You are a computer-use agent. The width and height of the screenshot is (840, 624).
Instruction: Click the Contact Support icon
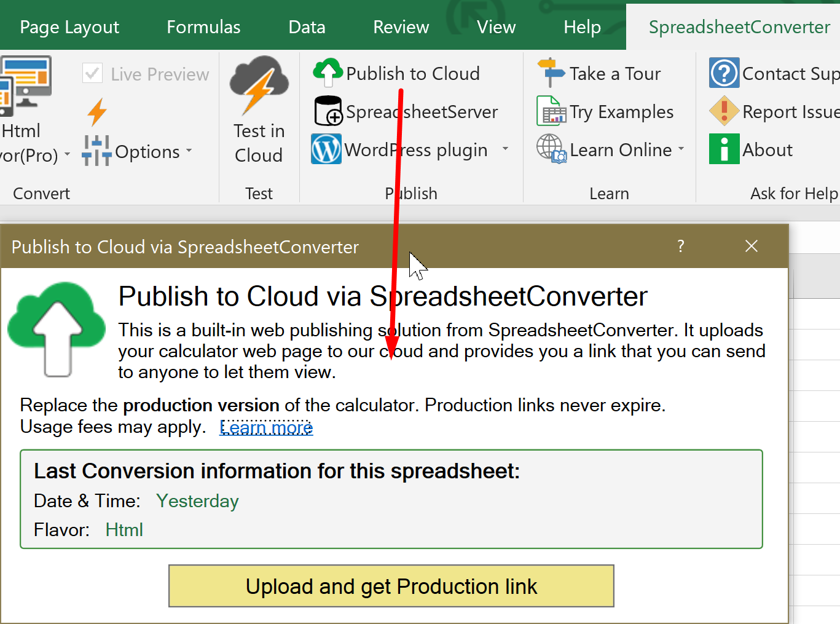[x=723, y=73]
